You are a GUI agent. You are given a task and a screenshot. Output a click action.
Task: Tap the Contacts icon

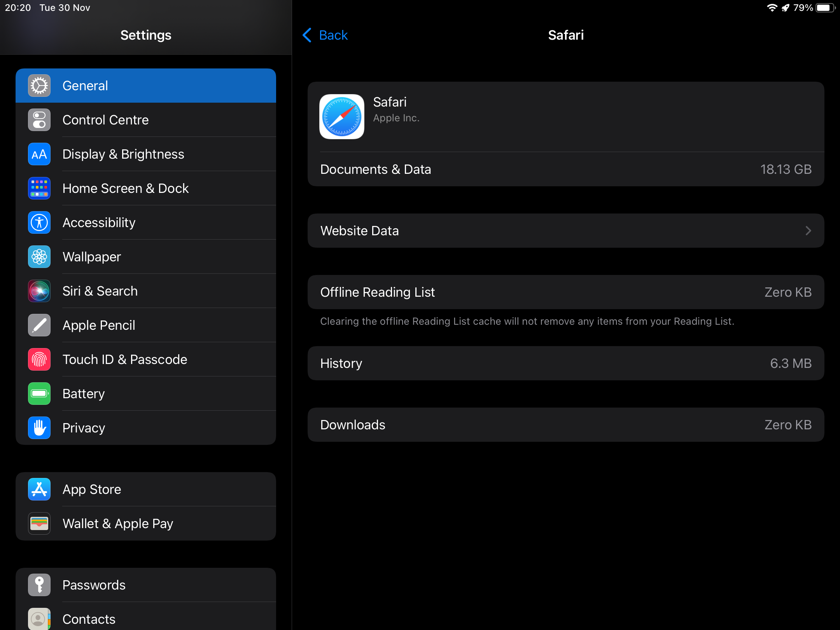(39, 619)
